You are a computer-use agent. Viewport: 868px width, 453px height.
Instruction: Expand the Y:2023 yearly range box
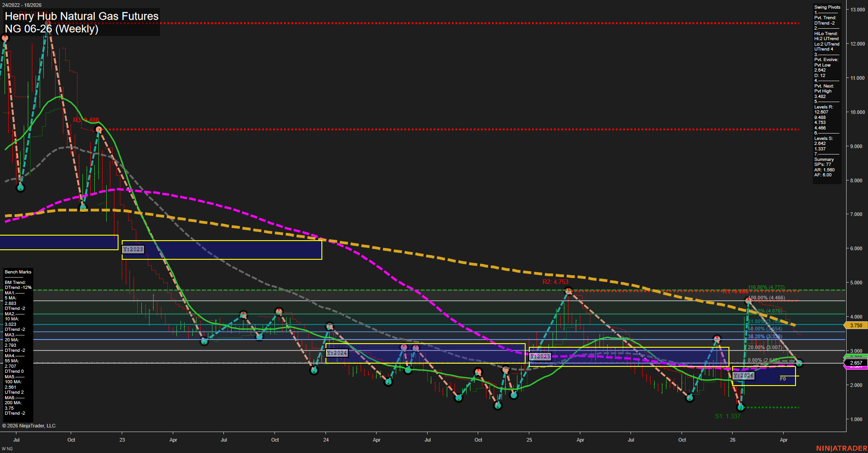click(x=133, y=249)
